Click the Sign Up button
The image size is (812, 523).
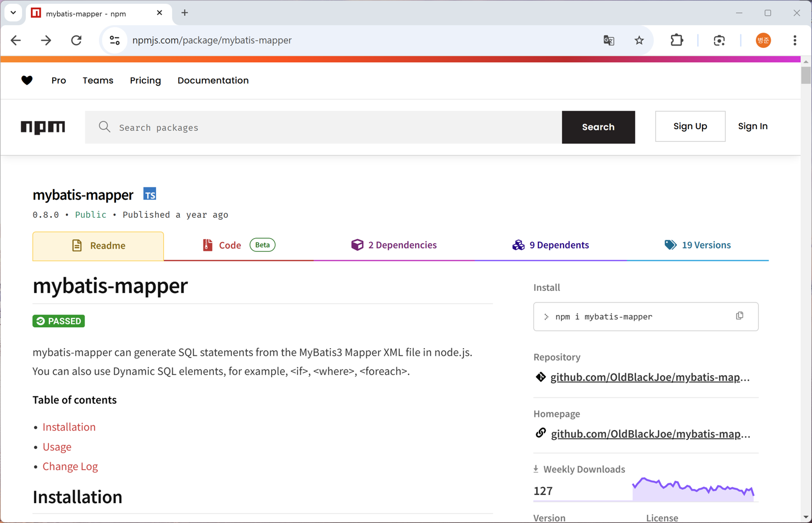(x=690, y=126)
